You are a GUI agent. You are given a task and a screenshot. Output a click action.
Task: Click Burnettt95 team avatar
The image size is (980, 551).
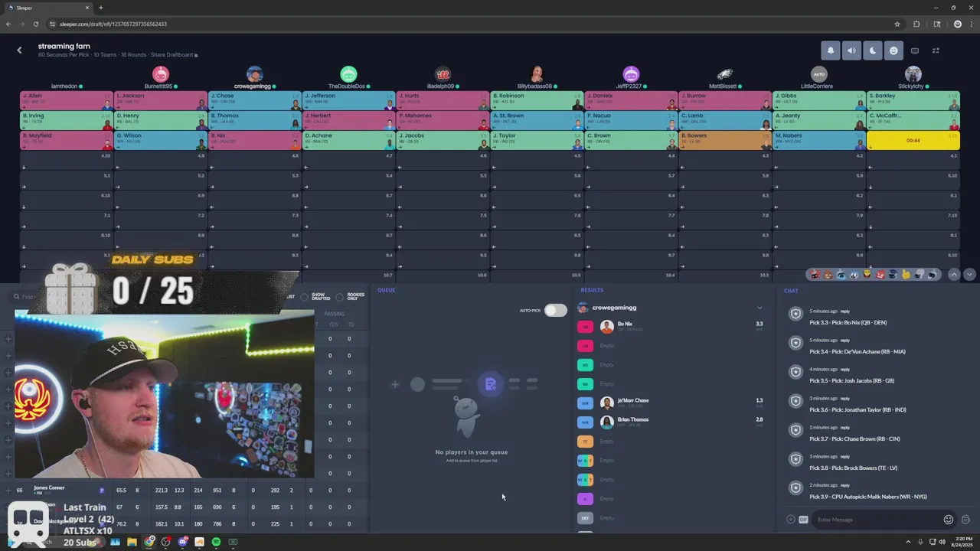click(x=160, y=74)
